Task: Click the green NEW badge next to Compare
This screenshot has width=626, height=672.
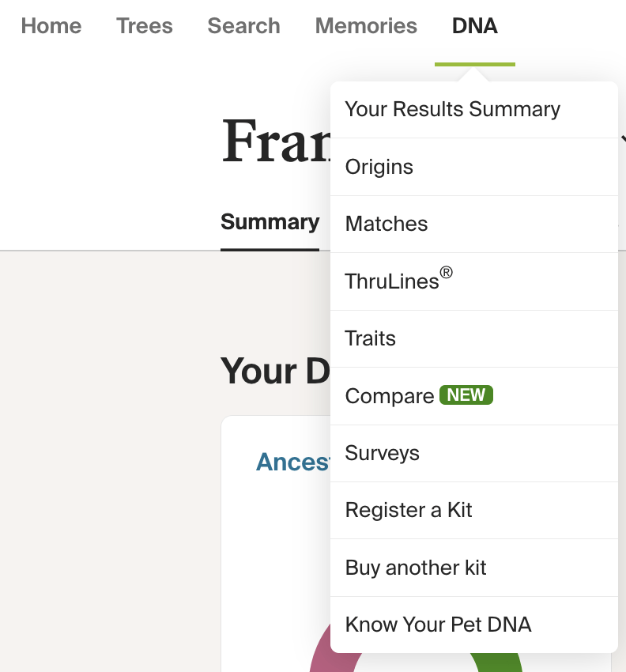Action: 466,395
